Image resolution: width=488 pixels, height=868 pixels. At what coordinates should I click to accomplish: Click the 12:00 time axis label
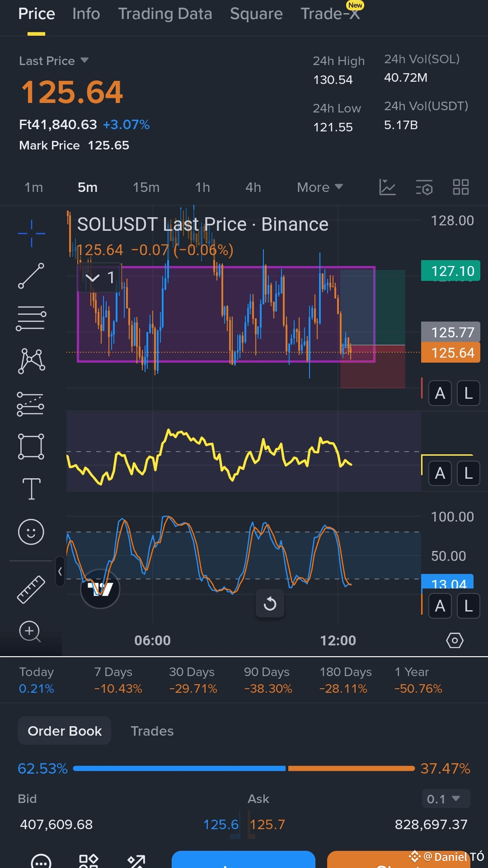338,640
